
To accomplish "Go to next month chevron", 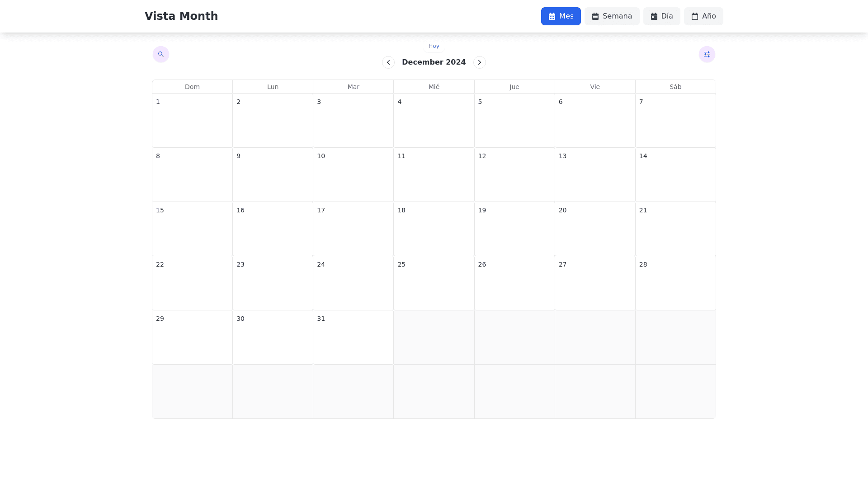I will point(479,62).
